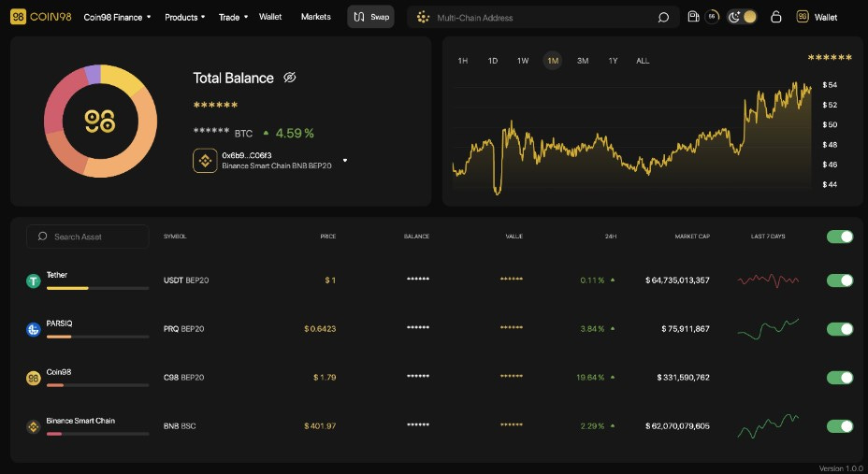Sort assets by 24H column header

611,237
